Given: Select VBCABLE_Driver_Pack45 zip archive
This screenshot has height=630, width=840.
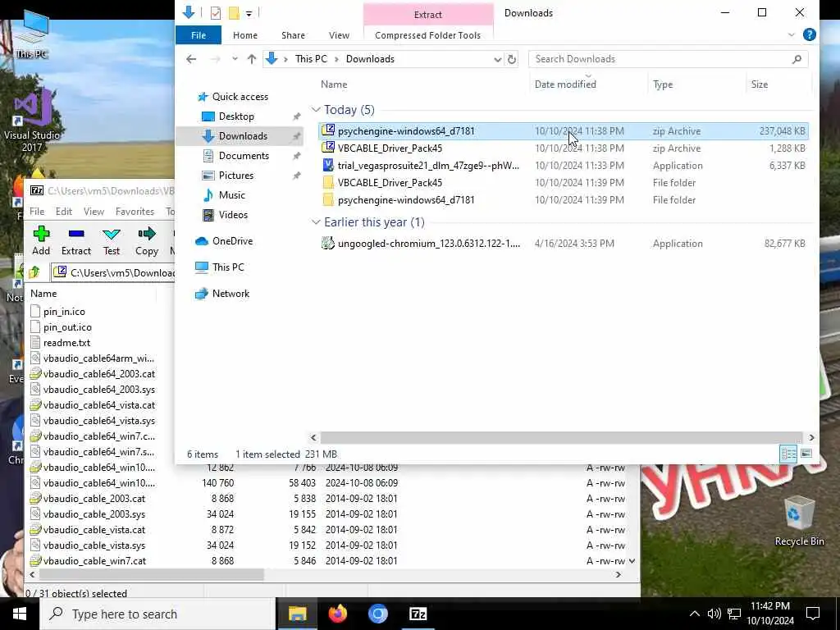Looking at the screenshot, I should click(564, 148).
